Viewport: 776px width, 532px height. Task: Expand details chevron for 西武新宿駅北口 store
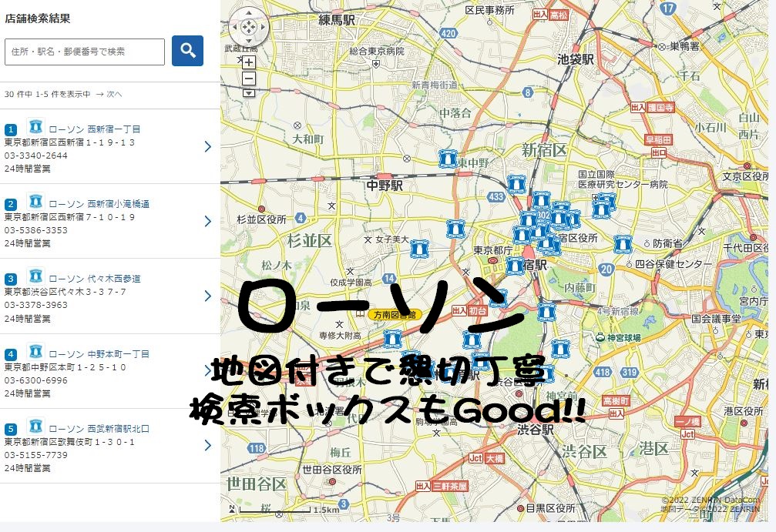208,445
